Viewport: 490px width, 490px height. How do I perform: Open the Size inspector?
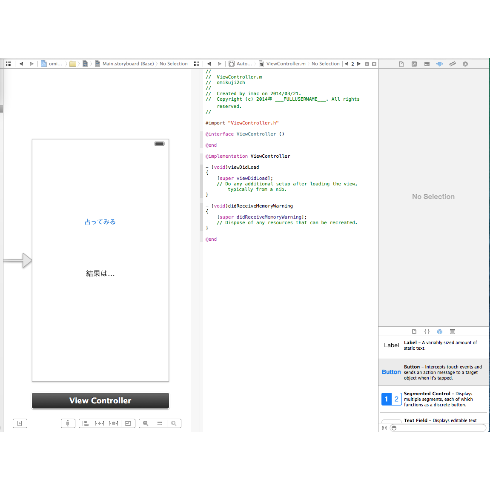point(452,64)
